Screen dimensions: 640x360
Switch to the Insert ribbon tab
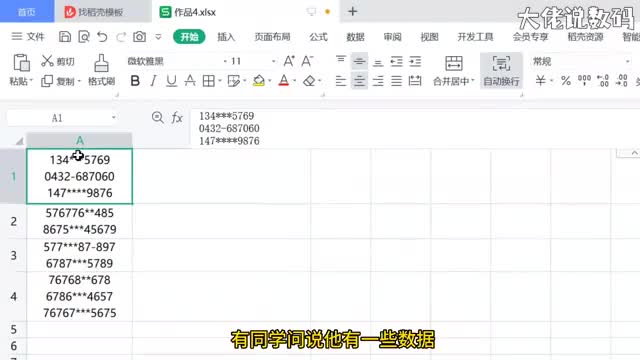(x=226, y=37)
